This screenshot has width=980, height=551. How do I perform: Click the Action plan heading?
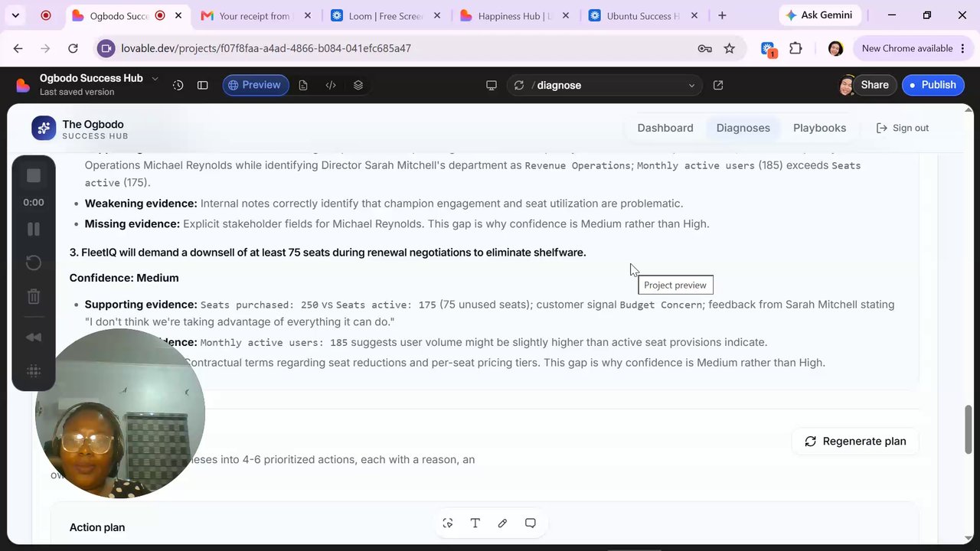click(97, 527)
